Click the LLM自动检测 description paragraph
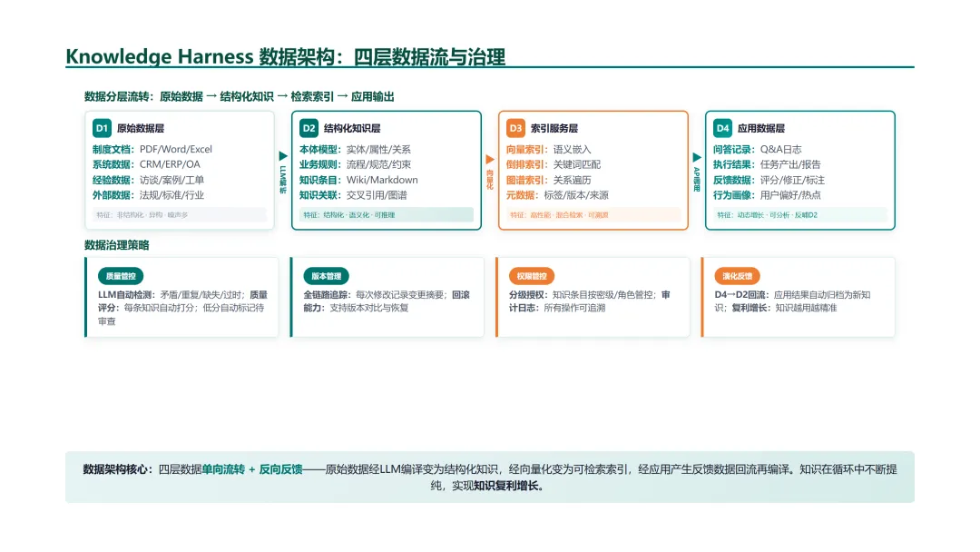This screenshot has height=552, width=980. tap(182, 308)
